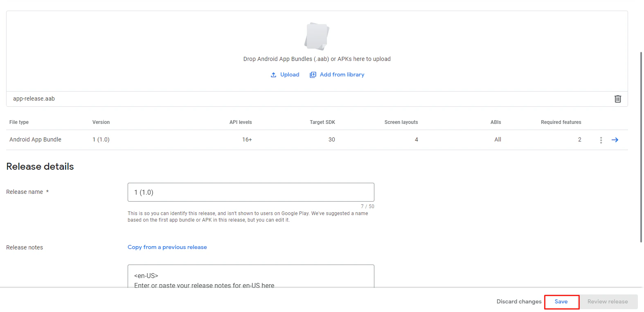Click the Release notes label
Viewport: 644px width, 312px height.
(25, 247)
